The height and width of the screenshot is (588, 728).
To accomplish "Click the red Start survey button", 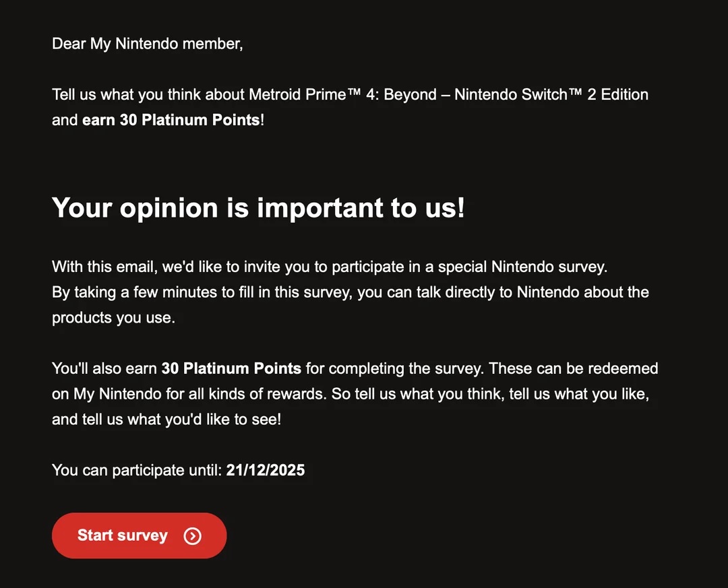I will pos(140,535).
